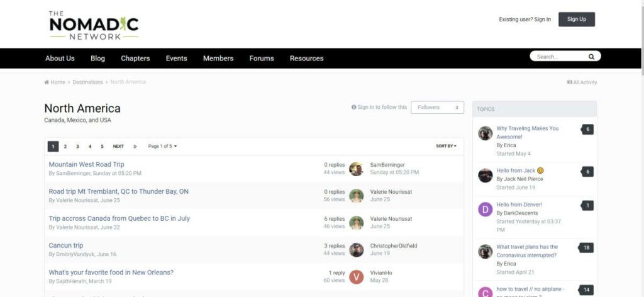This screenshot has height=297, width=644.
Task: Open favorite food in New Orleans topic
Action: pos(111,272)
